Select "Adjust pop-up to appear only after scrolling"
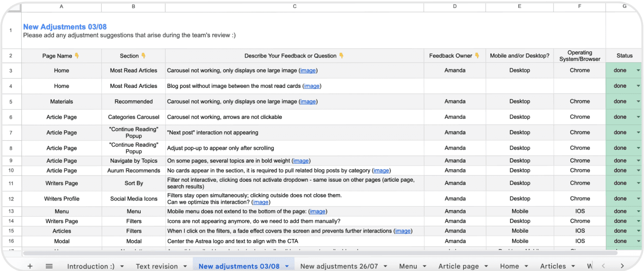The height and width of the screenshot is (271, 644). (295, 148)
